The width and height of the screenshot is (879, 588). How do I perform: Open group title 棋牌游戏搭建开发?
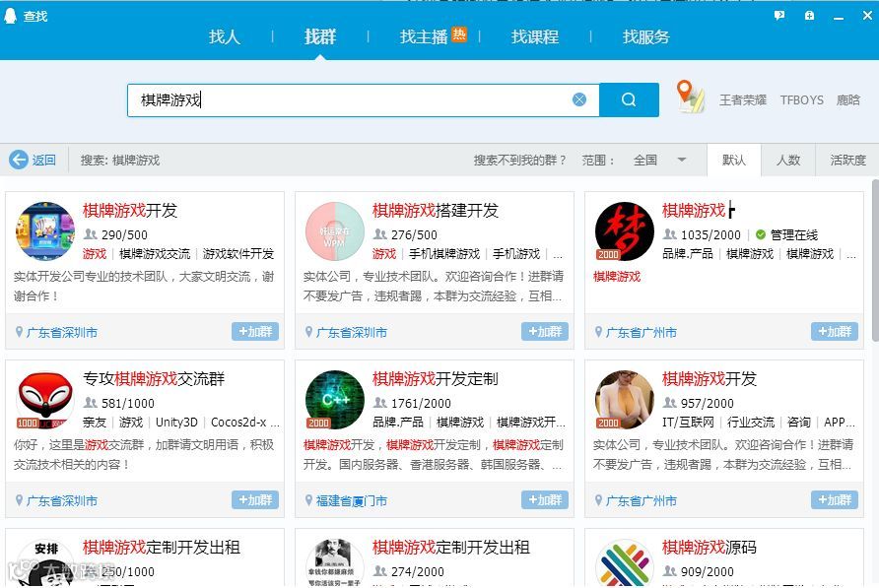(x=435, y=211)
